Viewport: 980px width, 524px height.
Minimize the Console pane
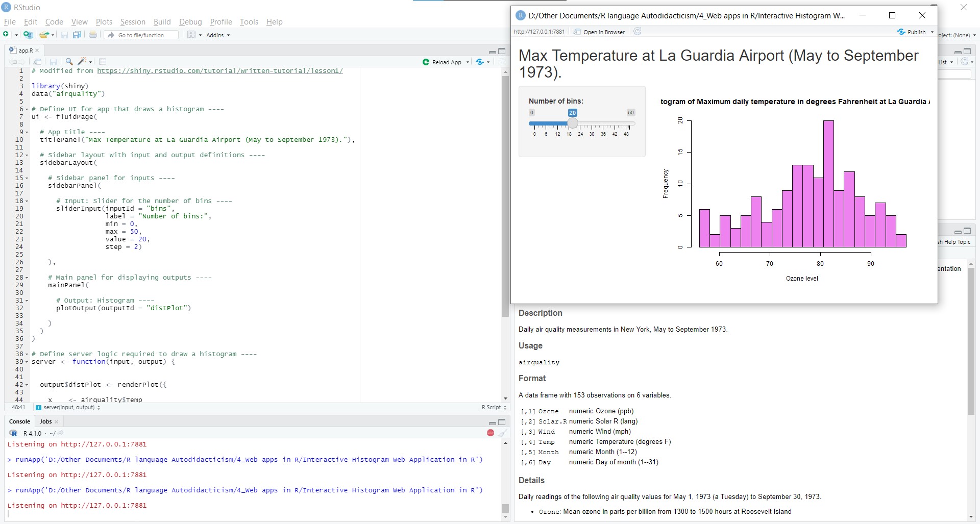tap(492, 422)
